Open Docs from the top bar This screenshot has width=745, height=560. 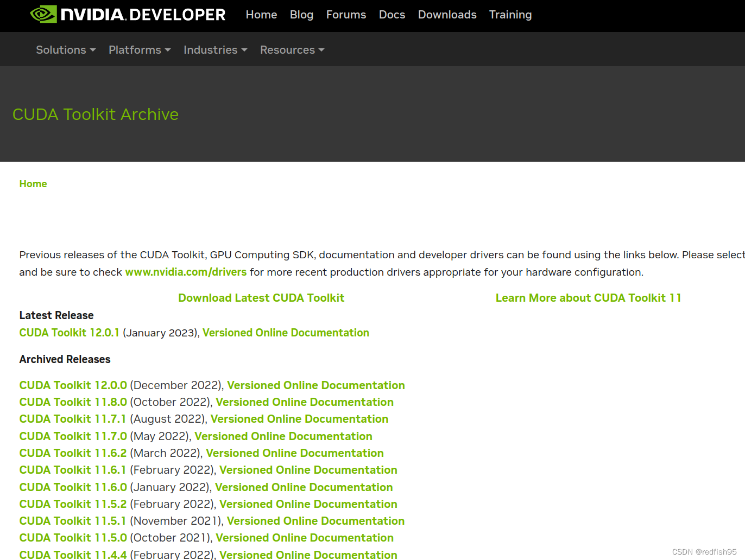pos(392,15)
